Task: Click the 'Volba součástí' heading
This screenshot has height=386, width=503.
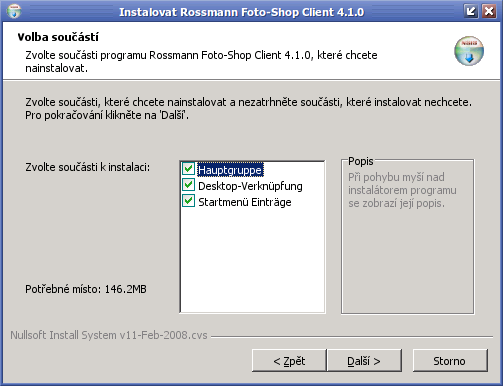Action: [x=58, y=37]
